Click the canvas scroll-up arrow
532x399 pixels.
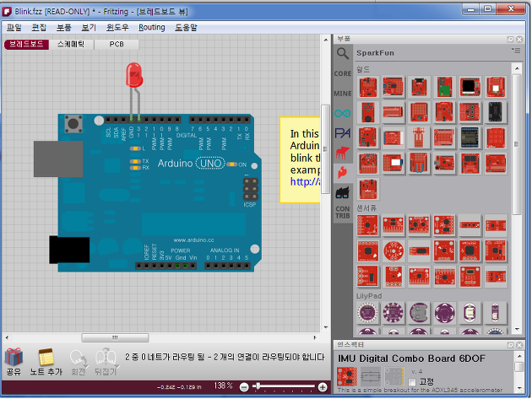coord(326,40)
